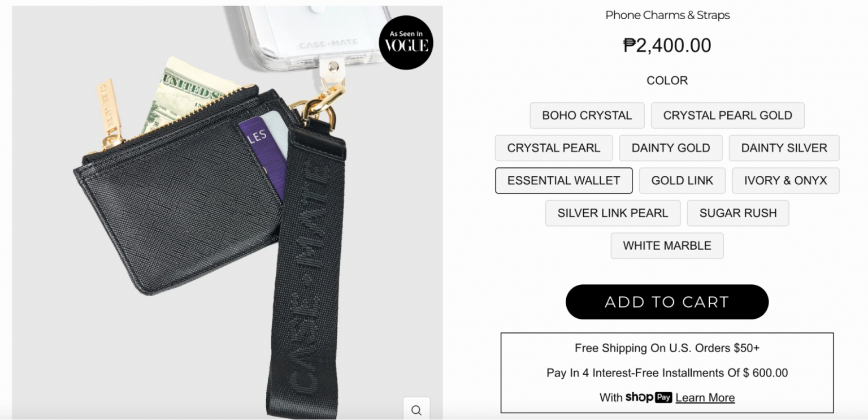Click the As Seen In Vogue badge
This screenshot has height=420, width=868.
406,42
